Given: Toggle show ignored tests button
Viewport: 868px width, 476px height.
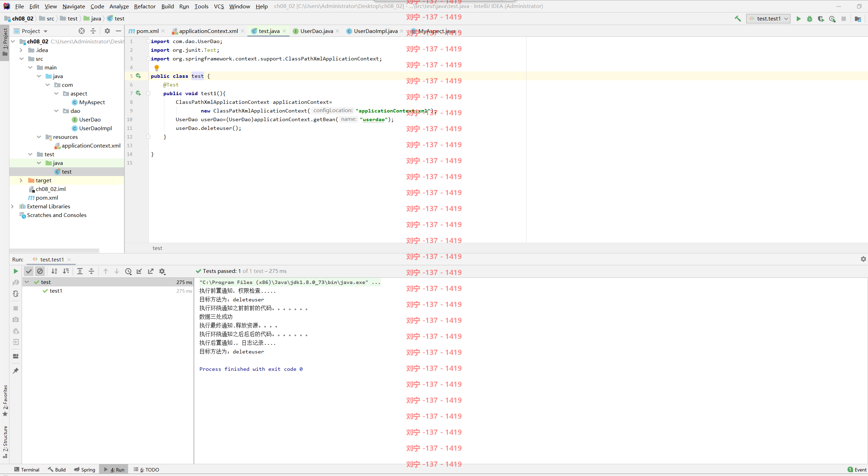Looking at the screenshot, I should pyautogui.click(x=40, y=271).
